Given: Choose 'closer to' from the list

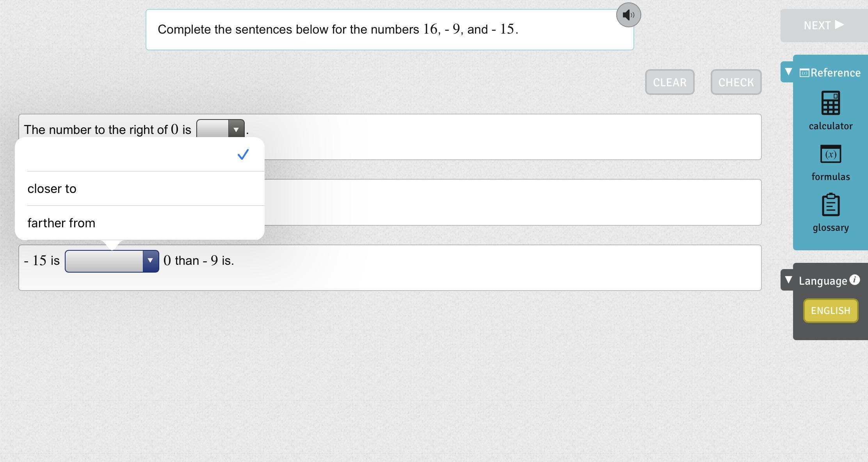Looking at the screenshot, I should pyautogui.click(x=52, y=189).
